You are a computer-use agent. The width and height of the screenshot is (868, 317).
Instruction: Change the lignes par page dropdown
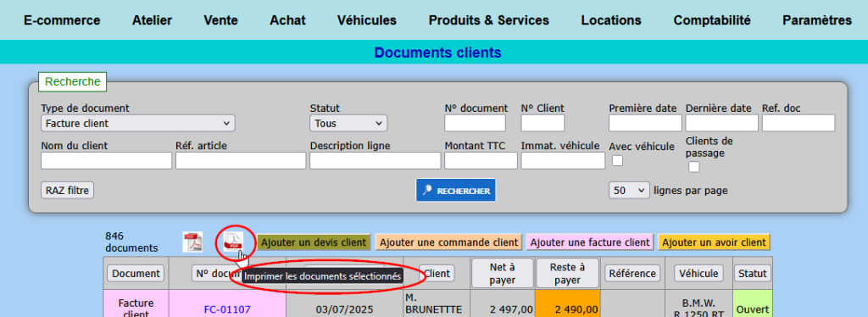[x=629, y=191]
